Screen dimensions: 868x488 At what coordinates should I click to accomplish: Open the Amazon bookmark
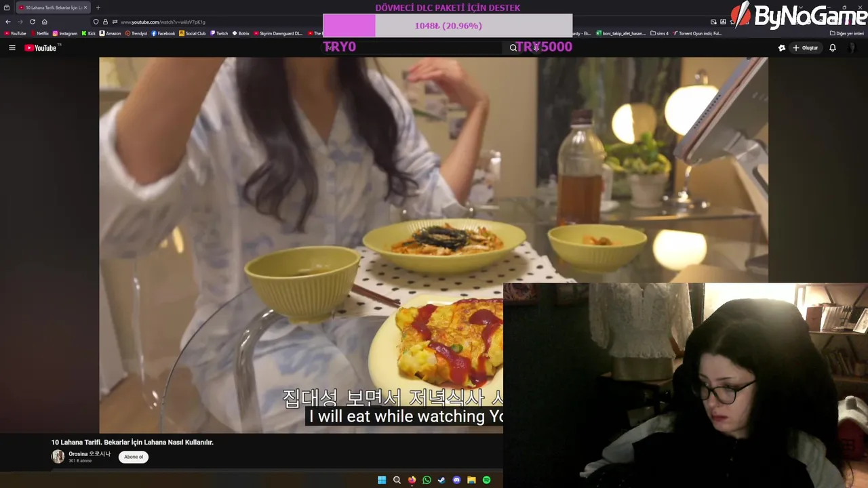point(110,33)
